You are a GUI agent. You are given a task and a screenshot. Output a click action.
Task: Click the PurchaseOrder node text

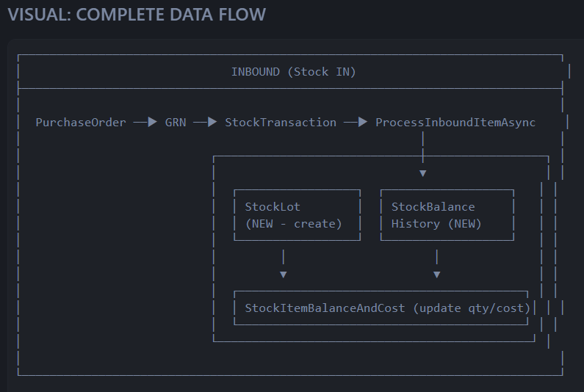(81, 123)
